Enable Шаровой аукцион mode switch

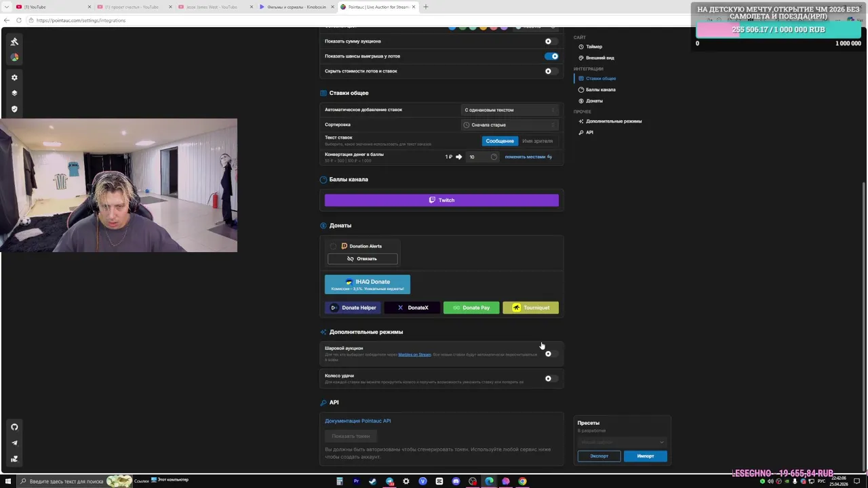point(551,354)
